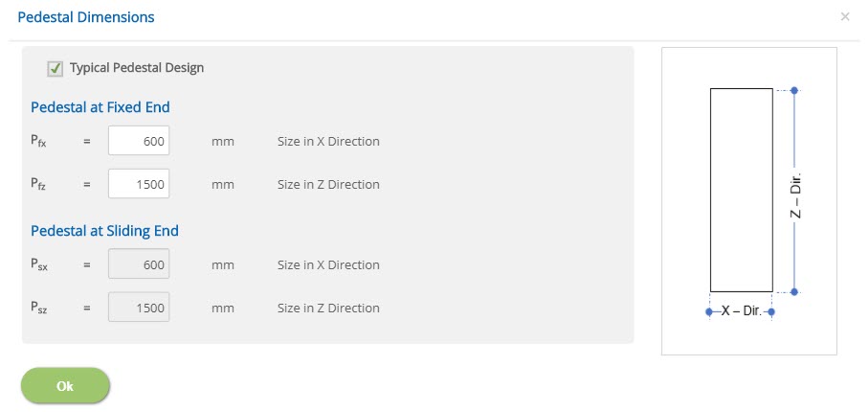Screen dimensions: 868x412
Task: Confirm with the green Ok button
Action: 65,386
